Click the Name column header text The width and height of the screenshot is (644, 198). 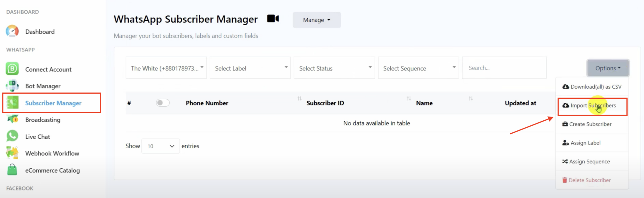[x=424, y=103]
